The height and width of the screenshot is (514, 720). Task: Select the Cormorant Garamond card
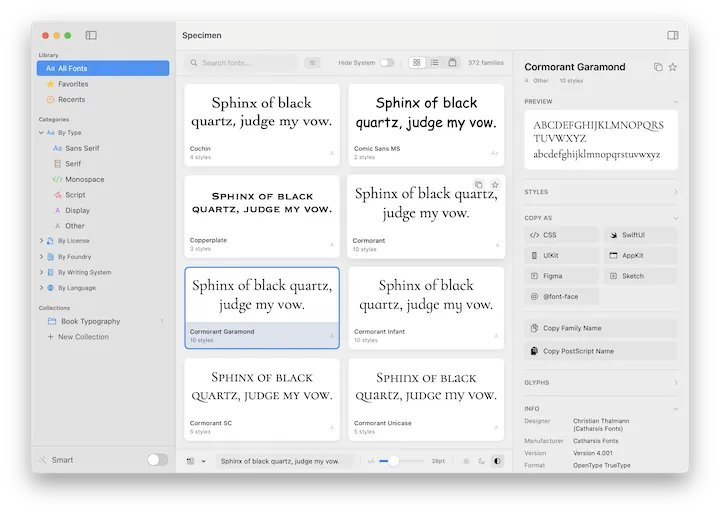pos(262,308)
